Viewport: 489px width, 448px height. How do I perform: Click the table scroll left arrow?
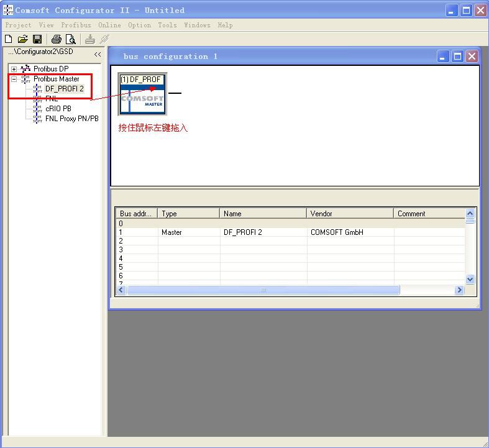121,290
